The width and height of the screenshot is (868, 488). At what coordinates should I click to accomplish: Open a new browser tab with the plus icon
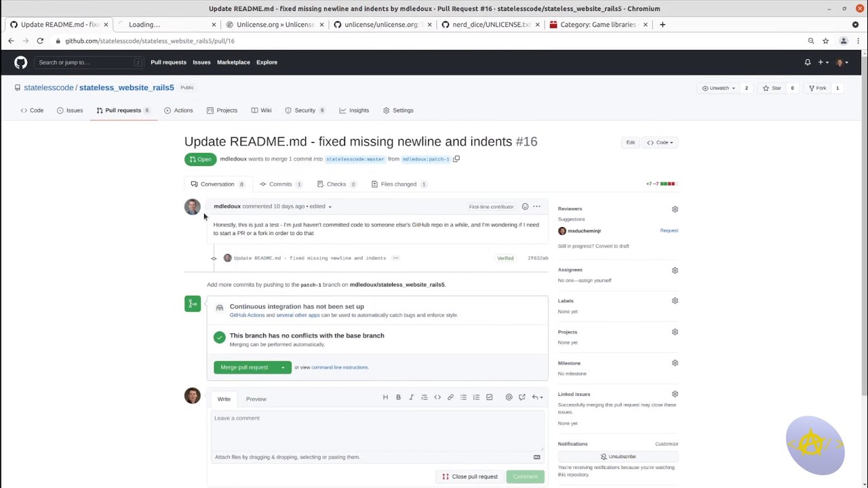[663, 24]
